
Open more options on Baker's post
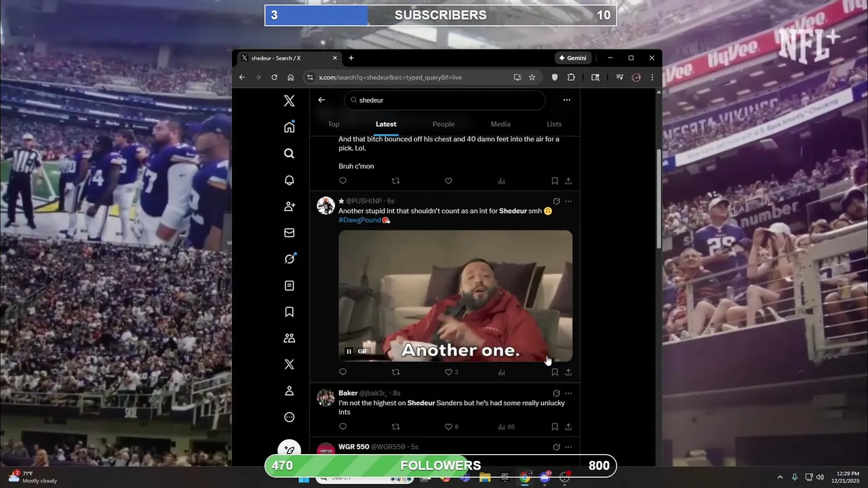568,393
